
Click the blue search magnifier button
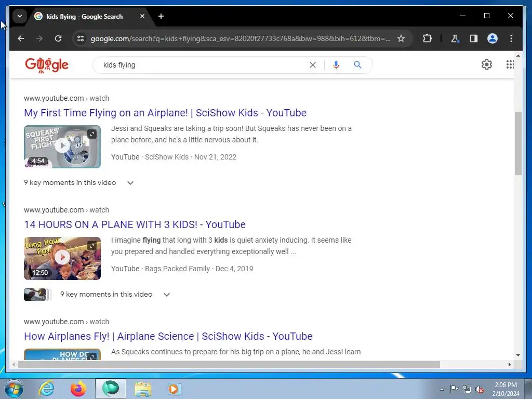click(x=357, y=65)
